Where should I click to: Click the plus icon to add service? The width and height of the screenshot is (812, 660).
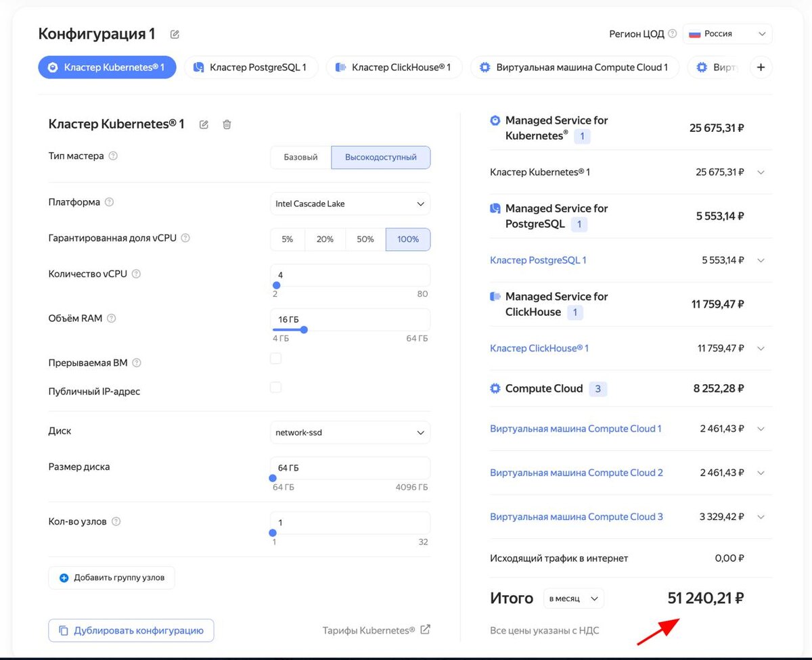coord(761,68)
